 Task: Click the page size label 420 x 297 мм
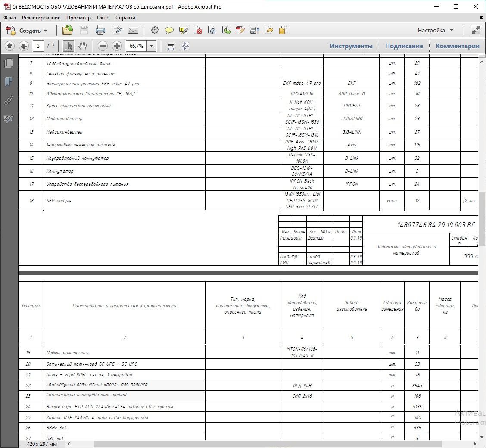(x=42, y=444)
